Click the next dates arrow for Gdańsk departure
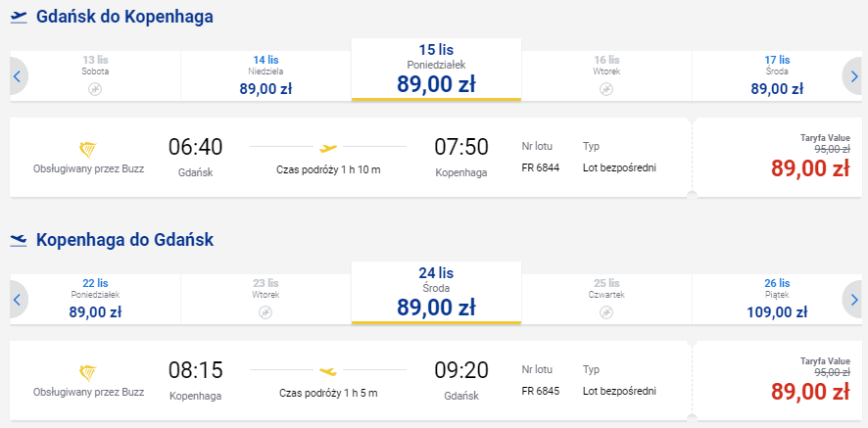Image resolution: width=868 pixels, height=428 pixels. pos(853,75)
